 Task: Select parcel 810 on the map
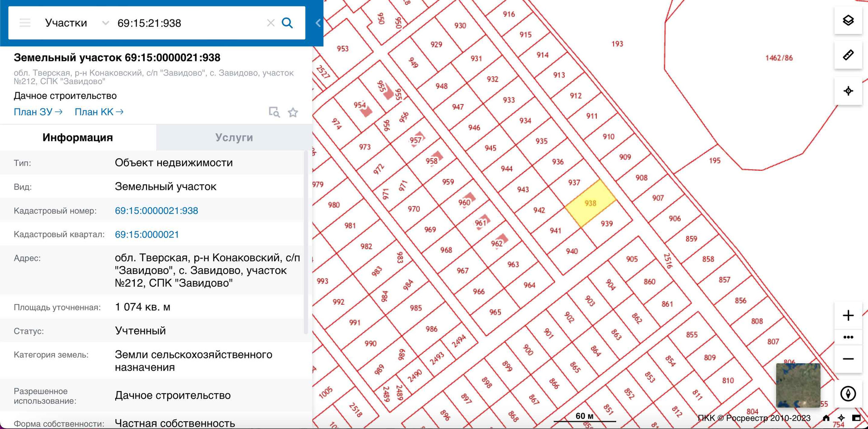(728, 381)
